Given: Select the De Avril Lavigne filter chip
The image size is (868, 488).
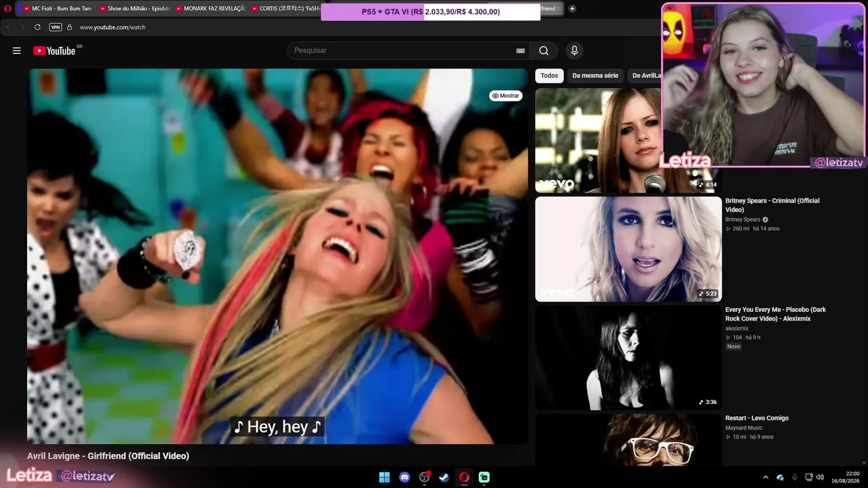Looking at the screenshot, I should pyautogui.click(x=644, y=75).
